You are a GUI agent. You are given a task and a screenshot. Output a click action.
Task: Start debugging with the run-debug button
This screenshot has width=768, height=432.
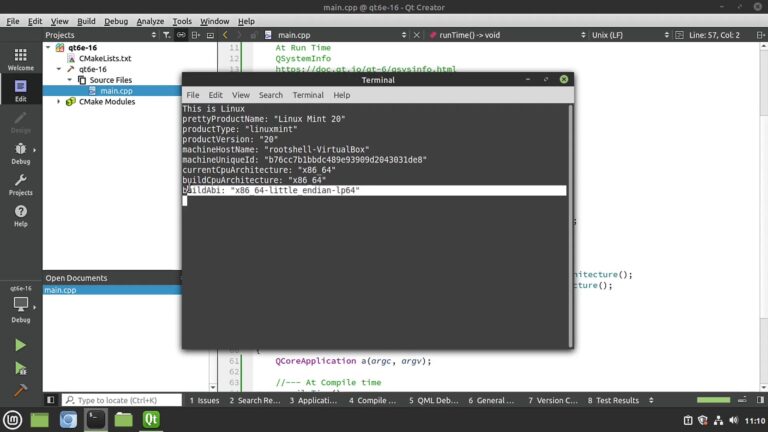pyautogui.click(x=20, y=368)
